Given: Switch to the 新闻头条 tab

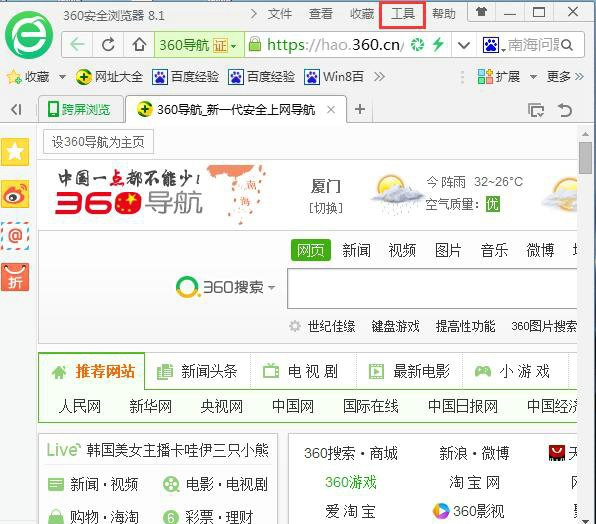Looking at the screenshot, I should click(x=198, y=371).
